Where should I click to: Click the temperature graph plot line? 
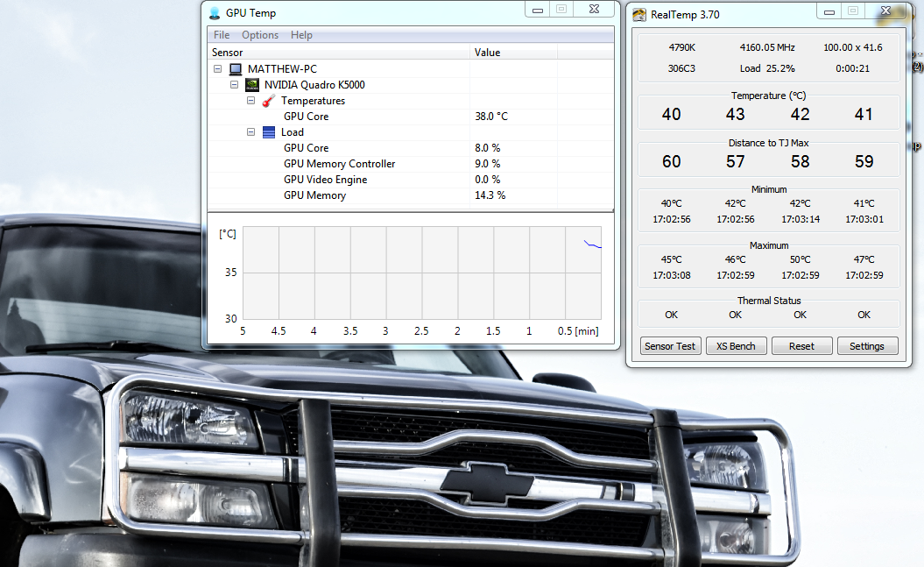(x=593, y=244)
